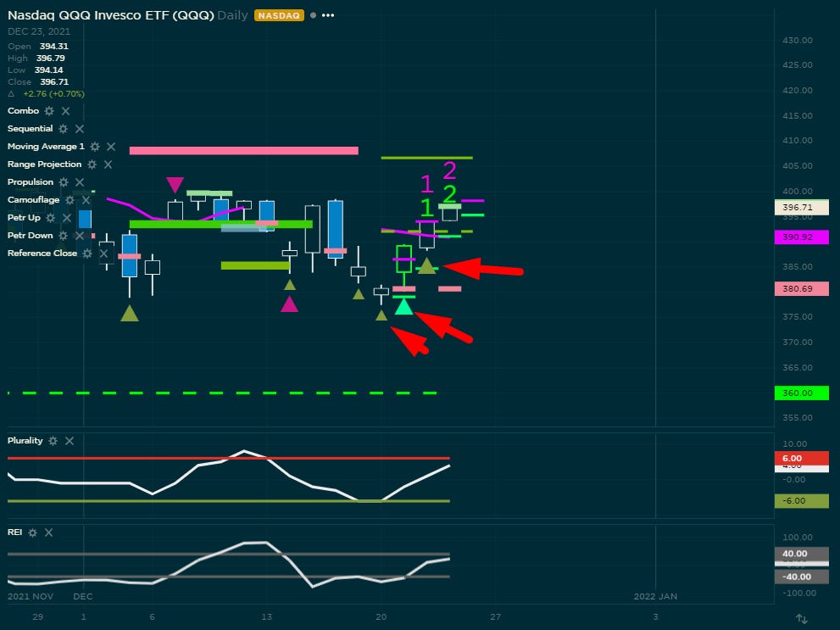
Task: Click the +2.76 (+0.70%) change value
Action: (x=53, y=94)
